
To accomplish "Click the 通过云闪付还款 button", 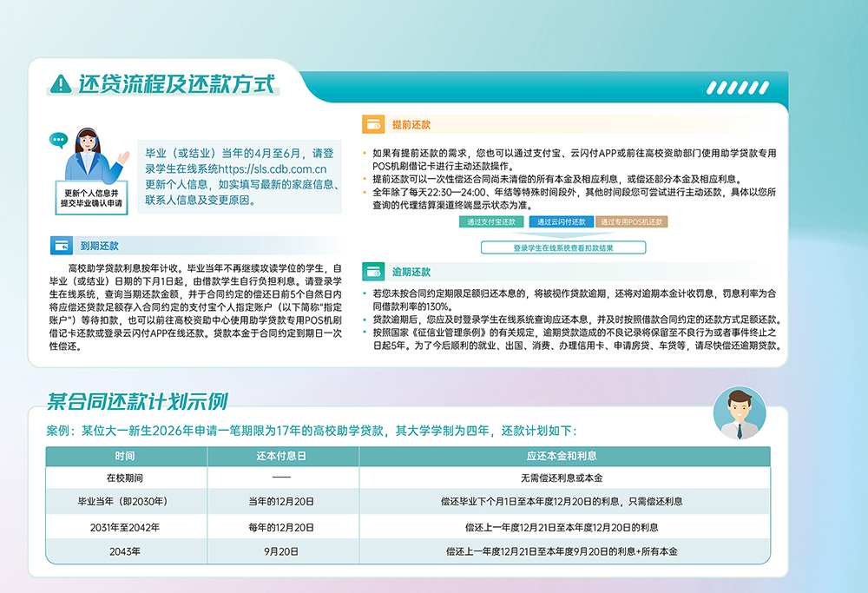I will point(562,222).
